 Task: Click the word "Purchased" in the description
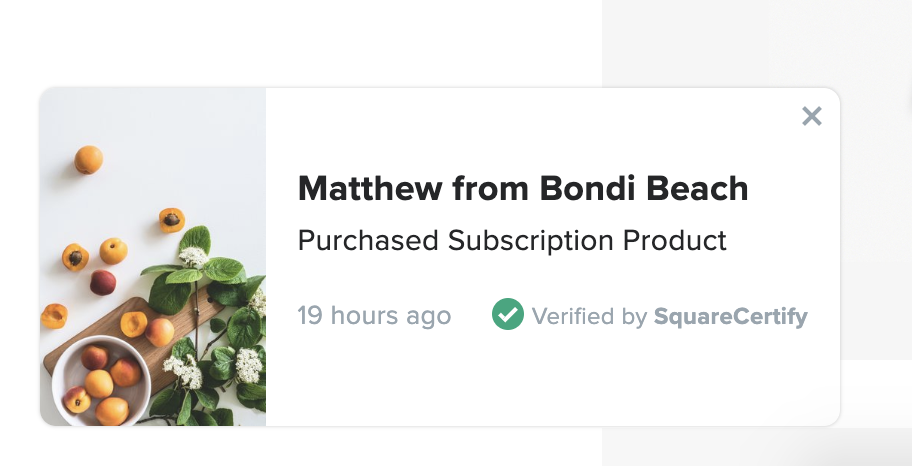pos(368,241)
